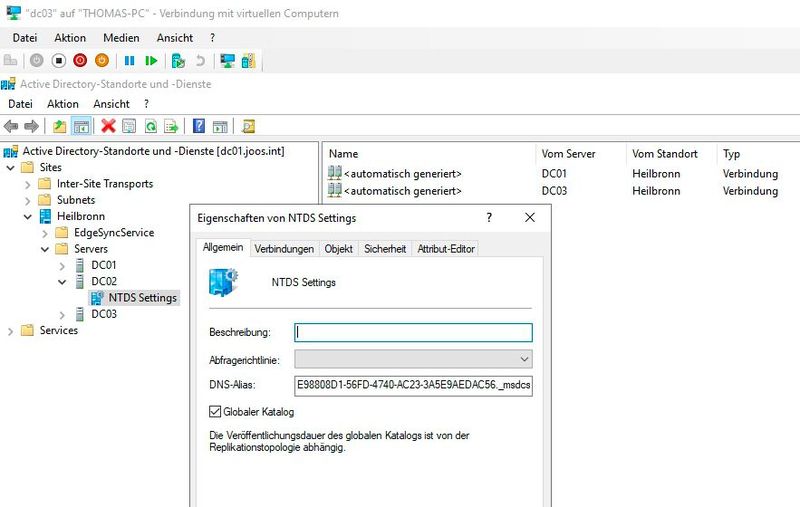Go forward with the MMC forward arrow

point(32,126)
